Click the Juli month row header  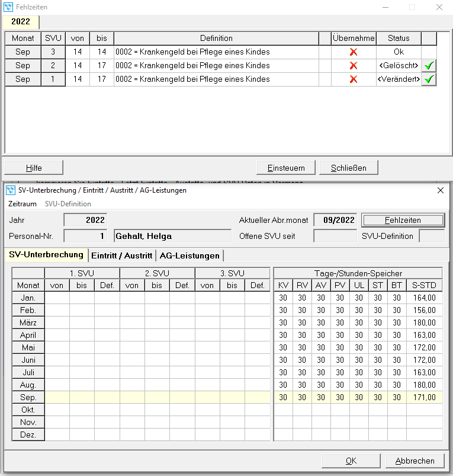point(28,372)
